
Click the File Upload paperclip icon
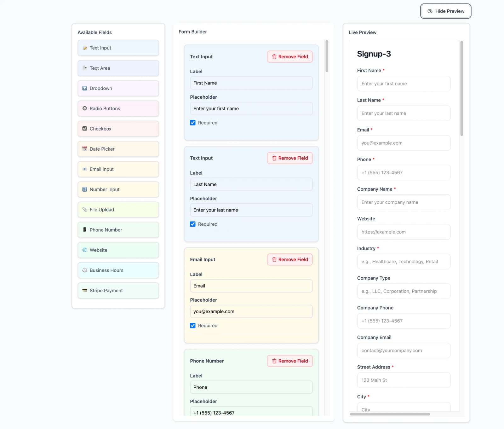(x=85, y=210)
